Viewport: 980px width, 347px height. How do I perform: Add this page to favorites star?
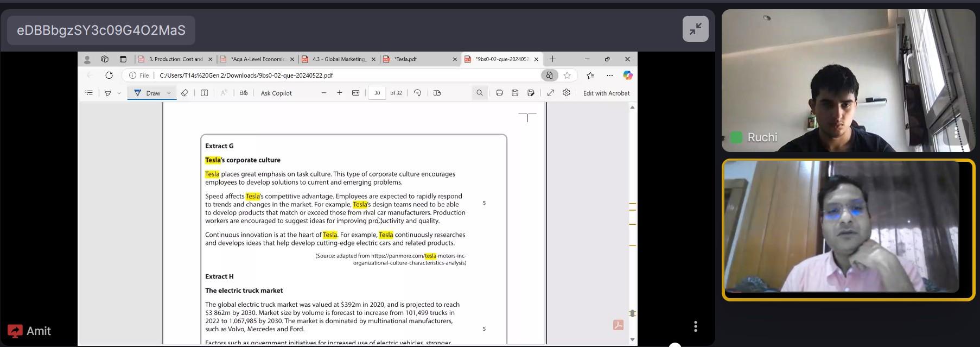tap(567, 75)
